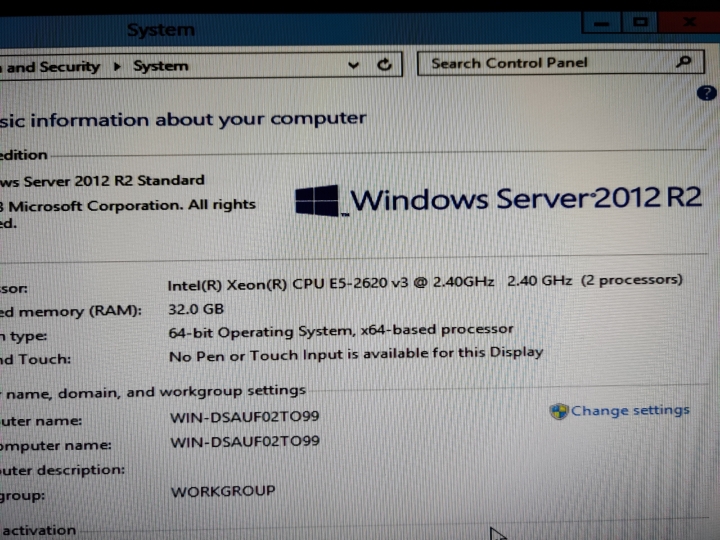Image resolution: width=720 pixels, height=540 pixels.
Task: Click the 'name, domain, and workgroup settings' header
Action: coord(156,392)
